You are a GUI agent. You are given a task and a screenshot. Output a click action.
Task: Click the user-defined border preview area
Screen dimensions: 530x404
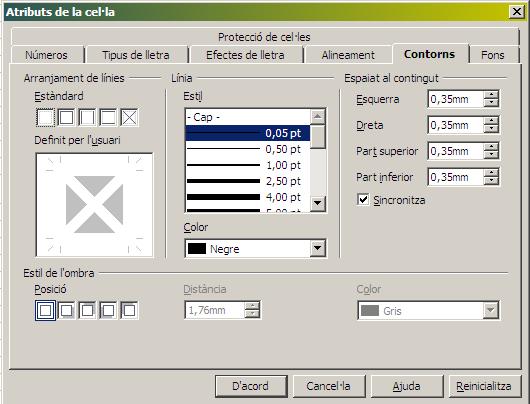point(94,205)
